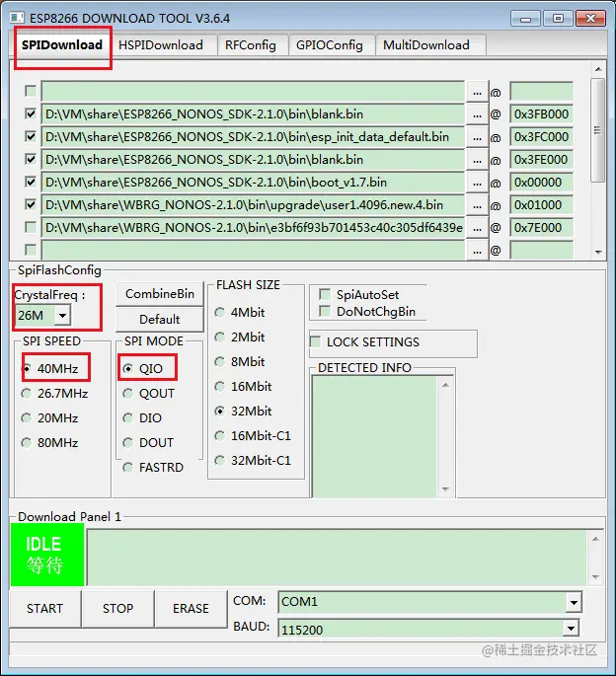Click path field containing esp_init_data_default.bin
This screenshot has height=676, width=616.
point(254,137)
